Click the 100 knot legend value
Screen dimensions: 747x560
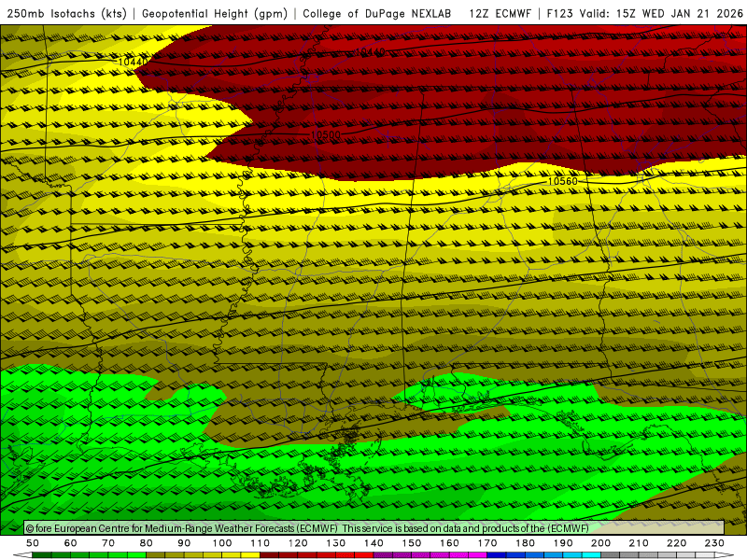pyautogui.click(x=222, y=543)
